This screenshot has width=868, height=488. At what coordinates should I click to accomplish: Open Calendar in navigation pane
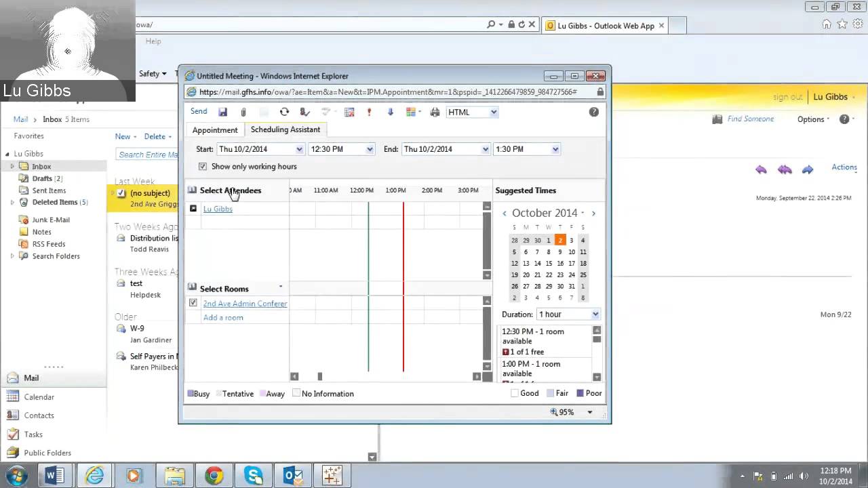click(39, 396)
